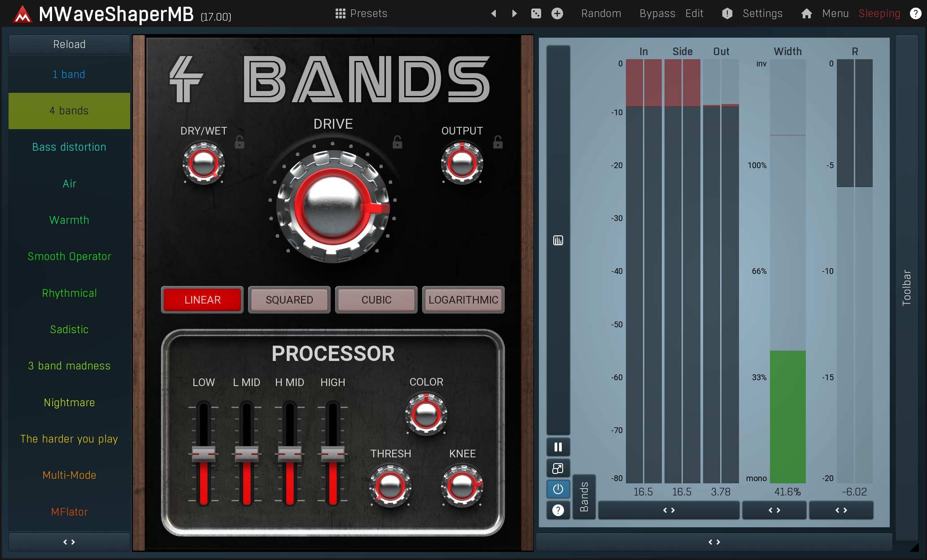Collapse the In/Side/Out meter arrows
The height and width of the screenshot is (560, 927).
[x=669, y=510]
